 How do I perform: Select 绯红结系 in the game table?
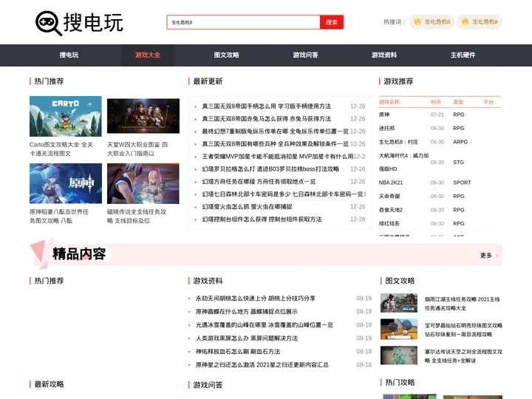(389, 223)
